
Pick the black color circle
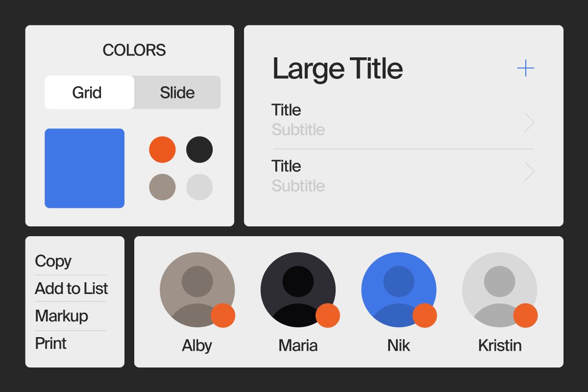tap(199, 149)
